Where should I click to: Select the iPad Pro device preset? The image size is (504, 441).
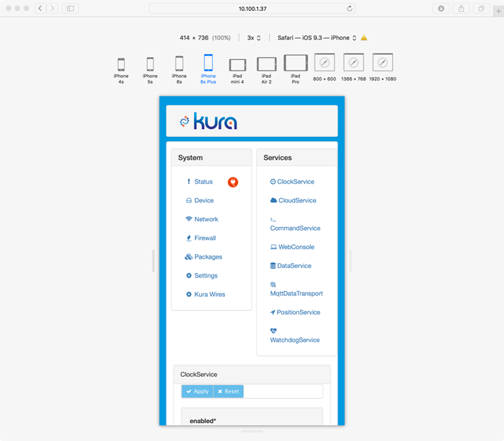[296, 69]
